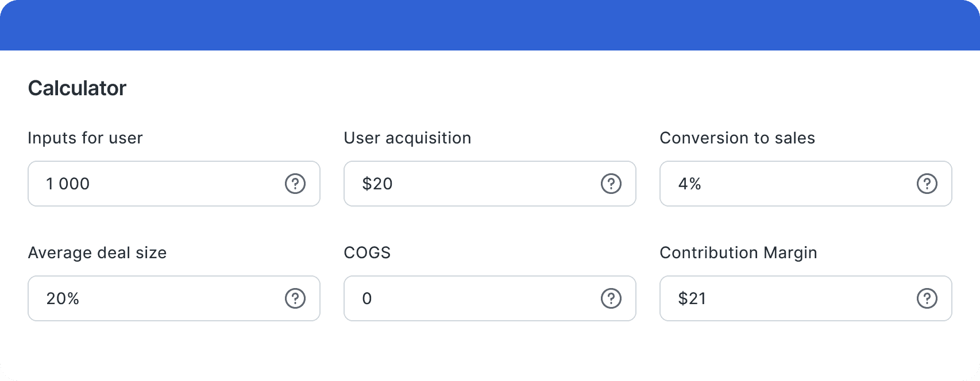Viewport: 980px width, 381px height.
Task: Open the User acquisition help tooltip icon
Action: 611,184
